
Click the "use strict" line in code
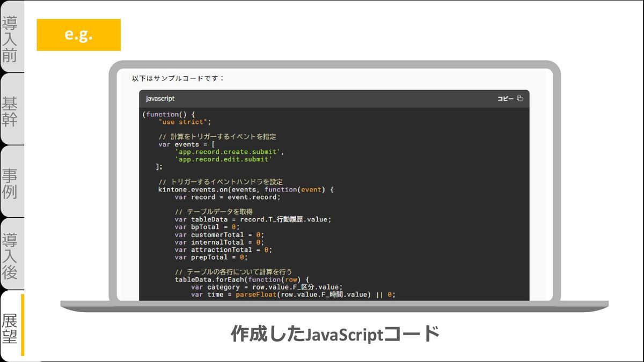click(185, 122)
